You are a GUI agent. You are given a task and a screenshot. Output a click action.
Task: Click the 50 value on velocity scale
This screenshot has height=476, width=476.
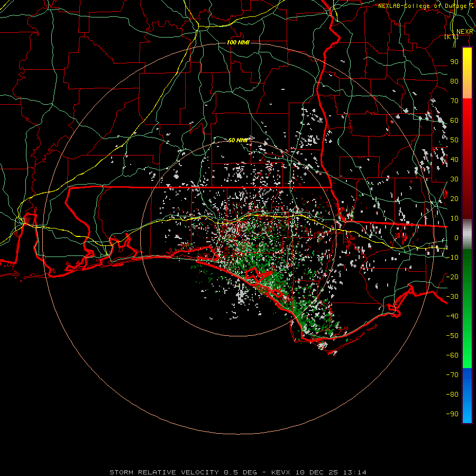[x=454, y=140]
